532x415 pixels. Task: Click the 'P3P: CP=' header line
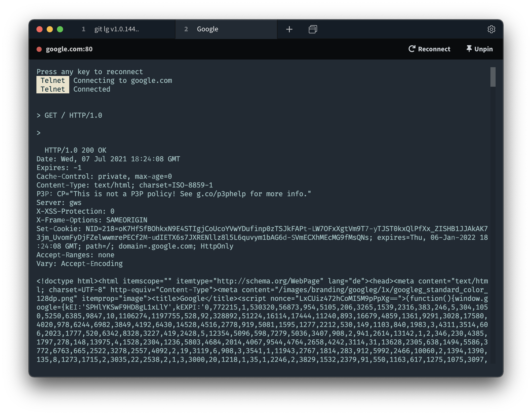(174, 194)
